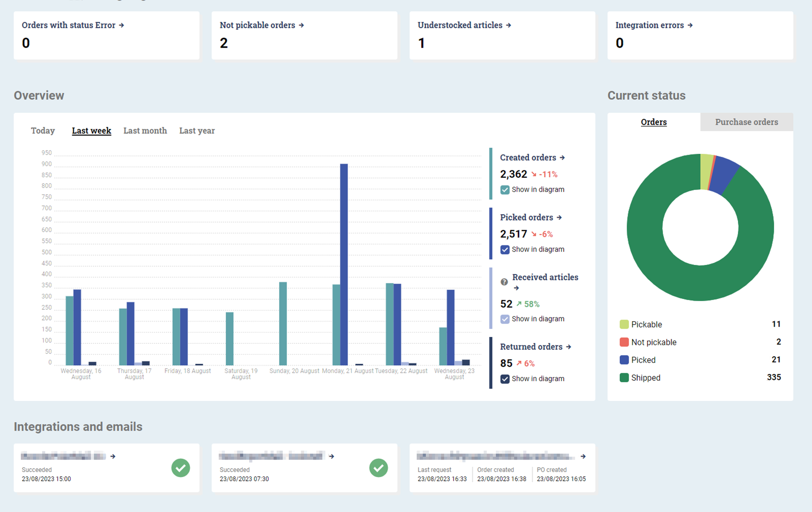The height and width of the screenshot is (512, 812).
Task: Open the third integration via its arrow icon
Action: [583, 456]
